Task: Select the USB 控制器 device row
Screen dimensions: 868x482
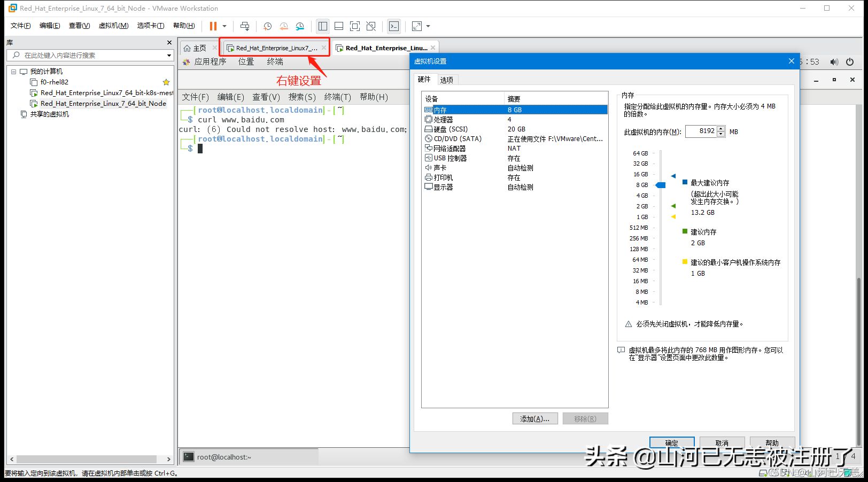Action: point(515,158)
